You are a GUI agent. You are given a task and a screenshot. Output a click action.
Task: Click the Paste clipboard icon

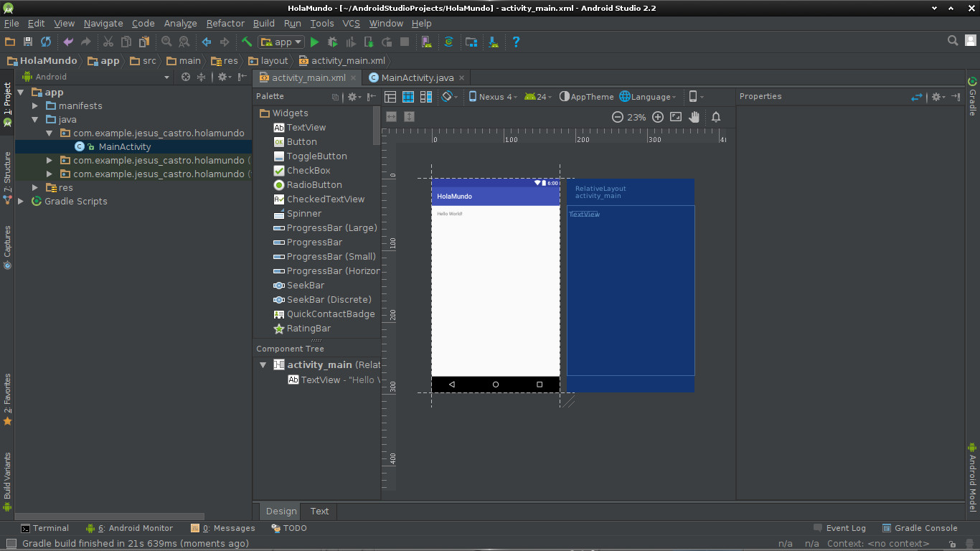[x=144, y=42]
